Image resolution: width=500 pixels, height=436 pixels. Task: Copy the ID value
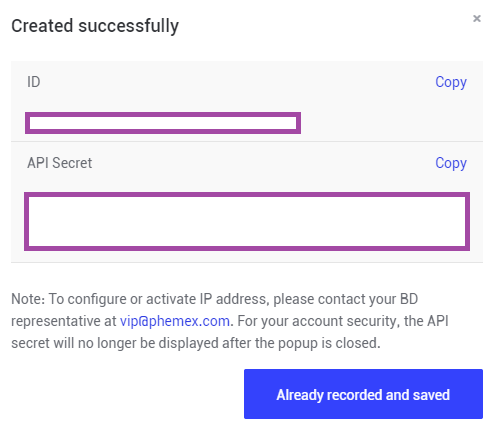[451, 82]
